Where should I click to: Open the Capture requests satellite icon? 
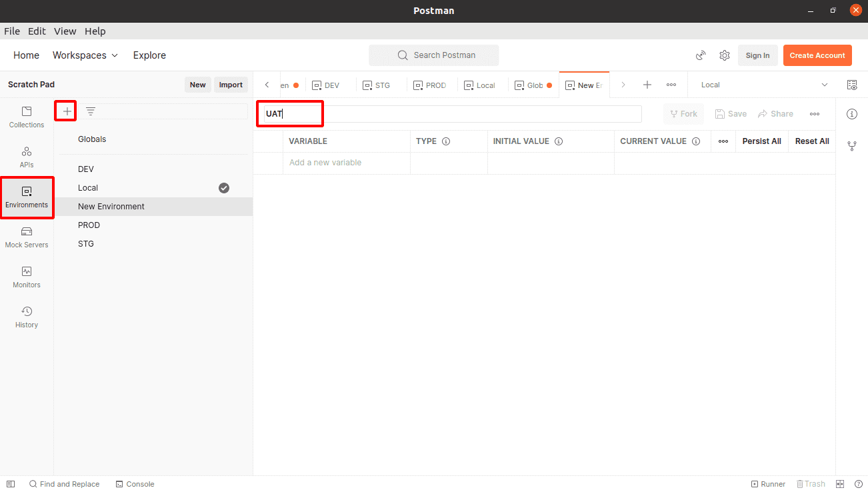(x=701, y=55)
